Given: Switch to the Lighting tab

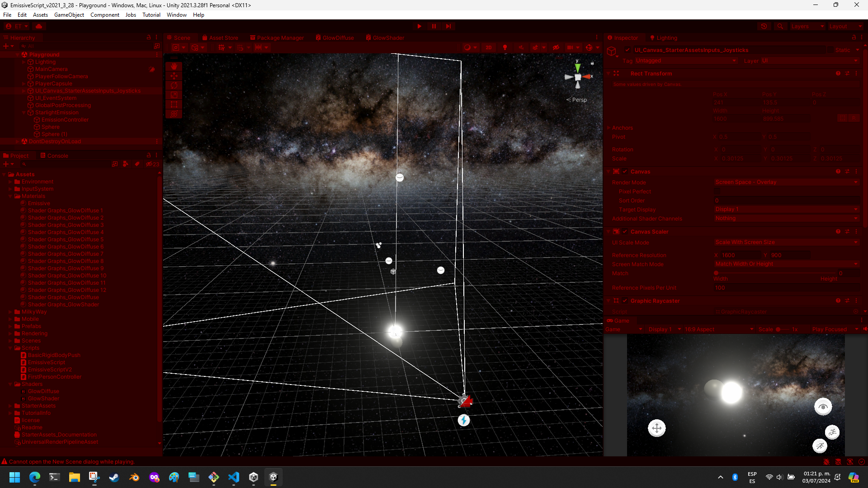Looking at the screenshot, I should pyautogui.click(x=664, y=38).
